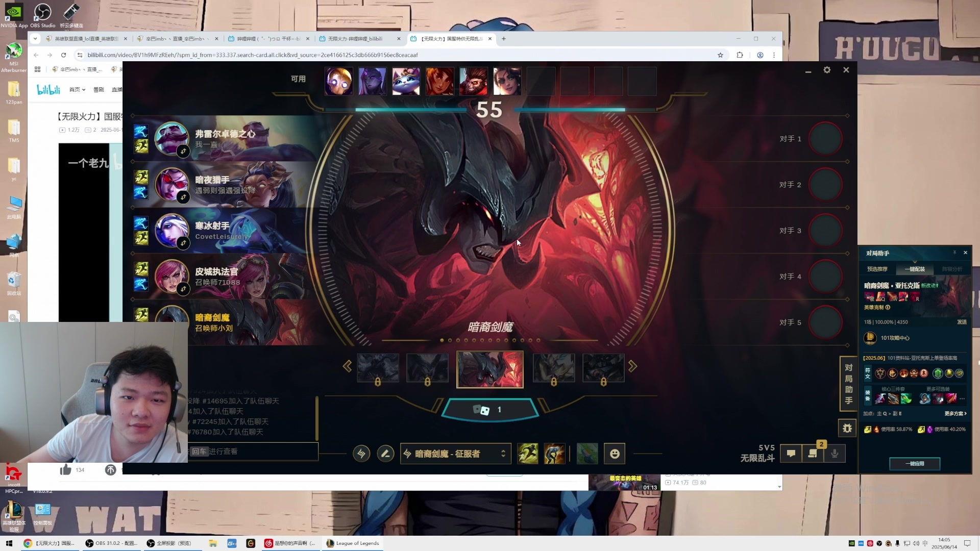Choose the Yuumi cat portrait in bench

tap(406, 81)
